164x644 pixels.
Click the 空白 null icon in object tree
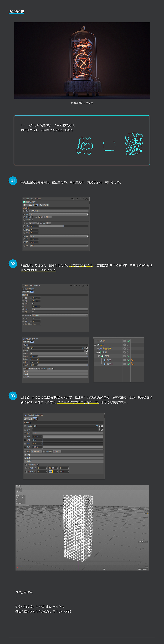click(x=98, y=344)
